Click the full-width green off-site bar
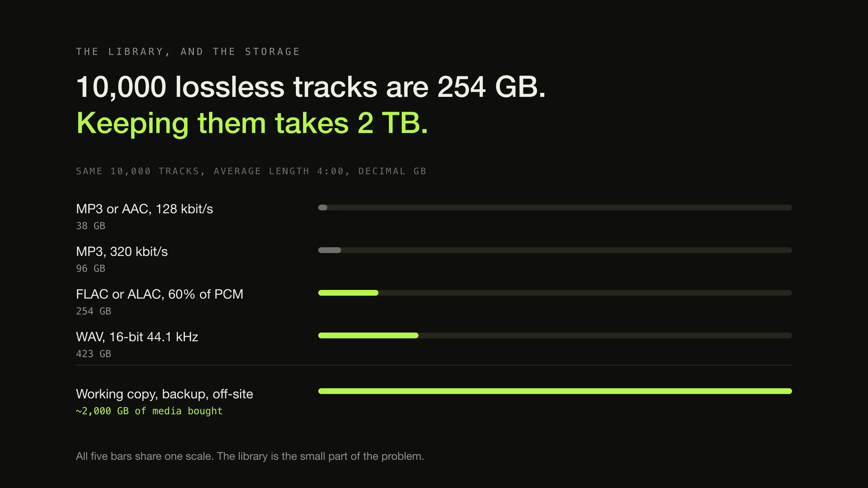The height and width of the screenshot is (488, 868). [555, 391]
